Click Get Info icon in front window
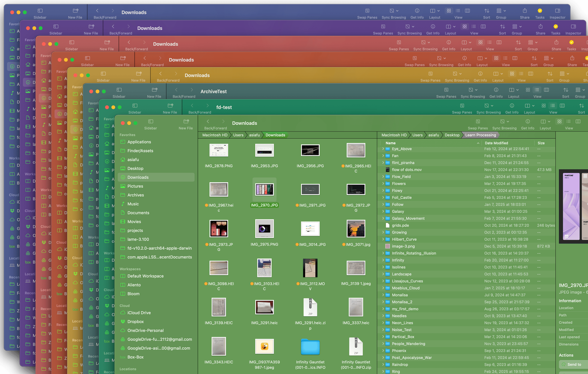Image resolution: width=588 pixels, height=374 pixels. (x=528, y=122)
